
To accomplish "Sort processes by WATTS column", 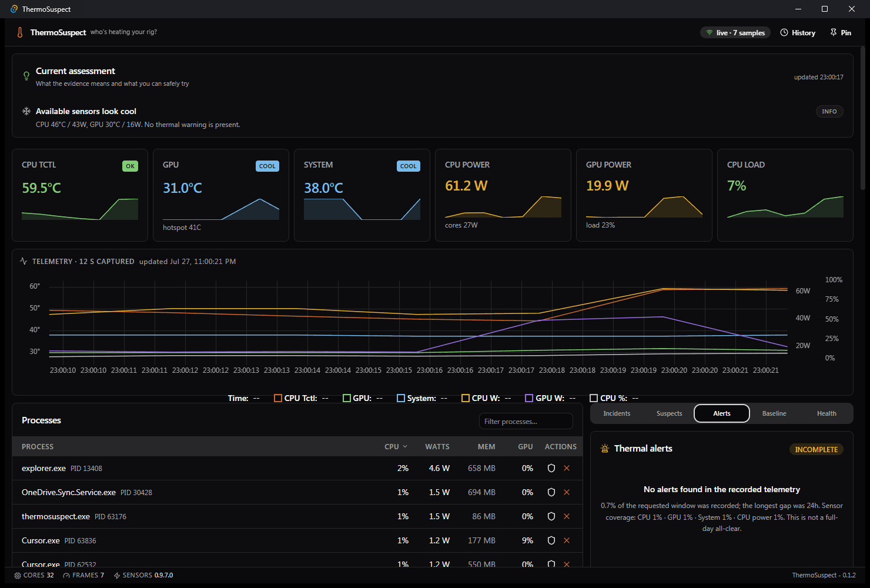I will point(437,447).
